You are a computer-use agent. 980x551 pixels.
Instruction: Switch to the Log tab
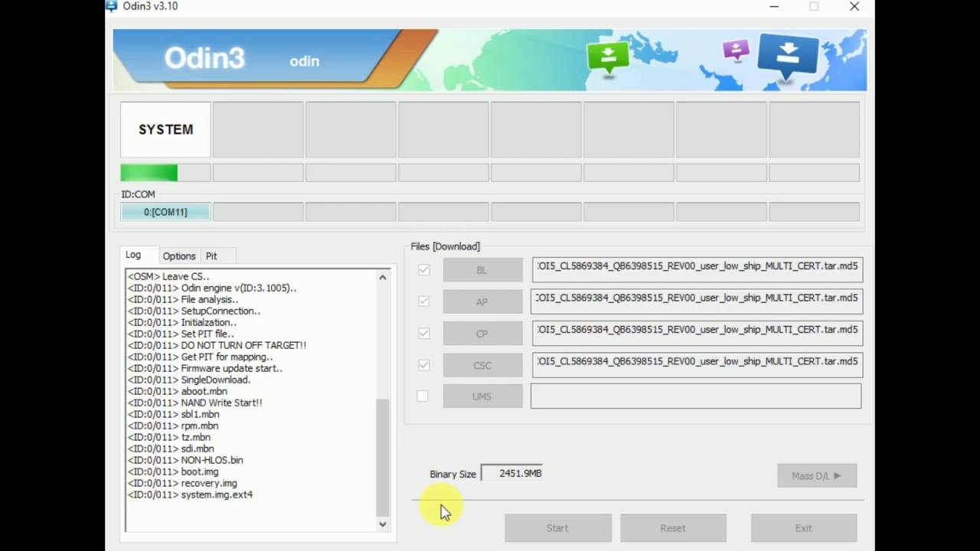click(x=133, y=255)
